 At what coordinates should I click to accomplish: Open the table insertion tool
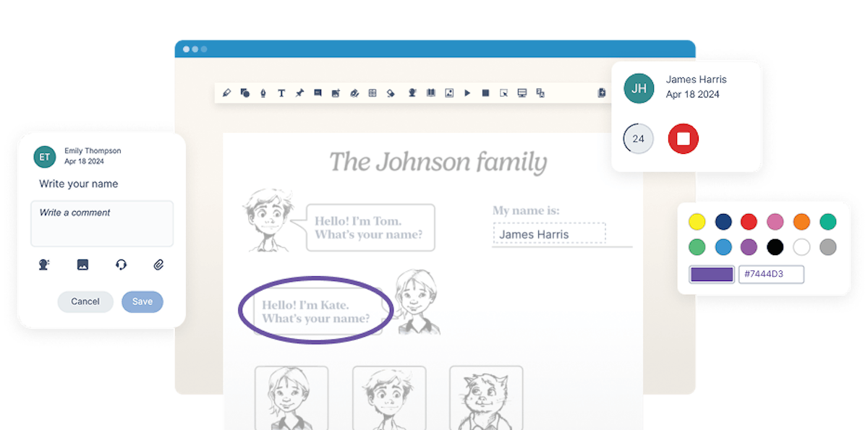pos(373,93)
